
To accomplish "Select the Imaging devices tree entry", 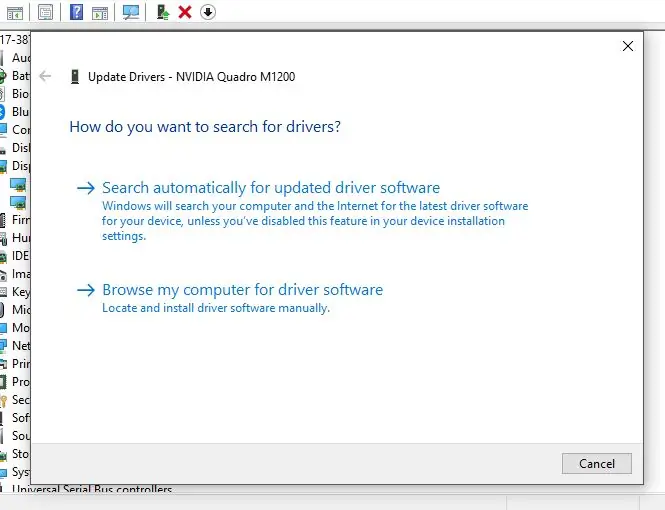I will tap(21, 274).
